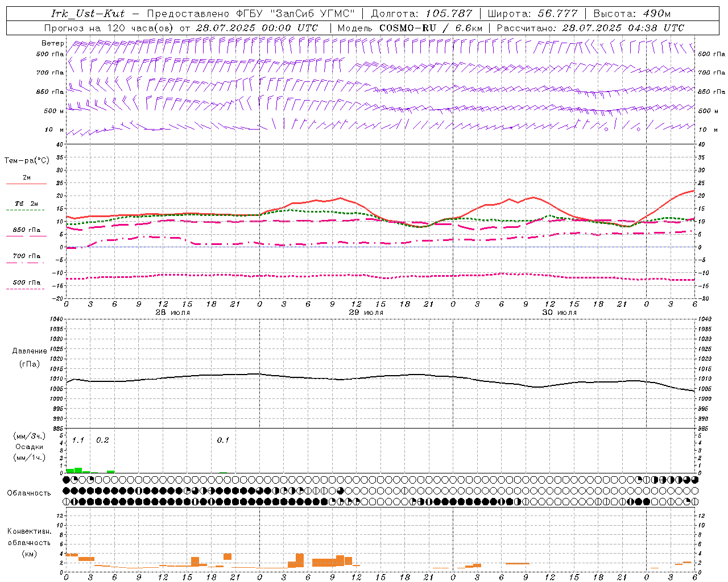Click the 'Ветер' wind panel label
This screenshot has height=582, width=728.
(x=52, y=43)
